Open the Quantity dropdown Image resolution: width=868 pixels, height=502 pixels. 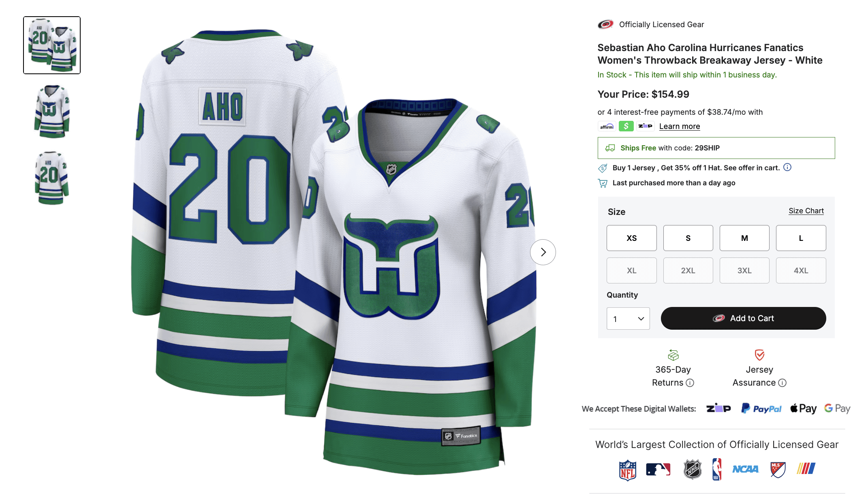[628, 319]
